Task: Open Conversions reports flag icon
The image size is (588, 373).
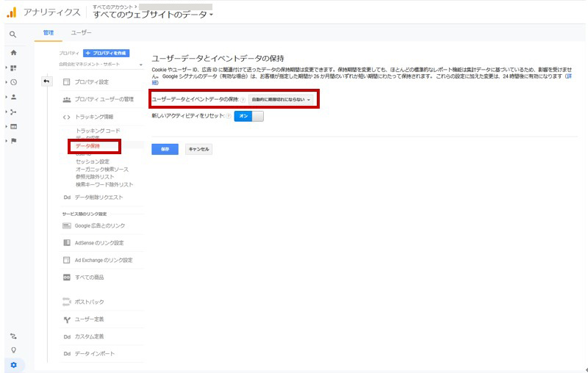Action: coord(13,140)
